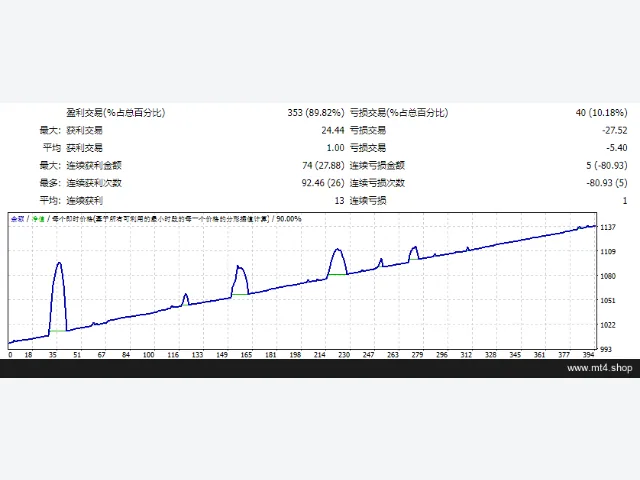Image resolution: width=640 pixels, height=480 pixels.
Task: Click the x-axis label "345"
Action: click(516, 355)
